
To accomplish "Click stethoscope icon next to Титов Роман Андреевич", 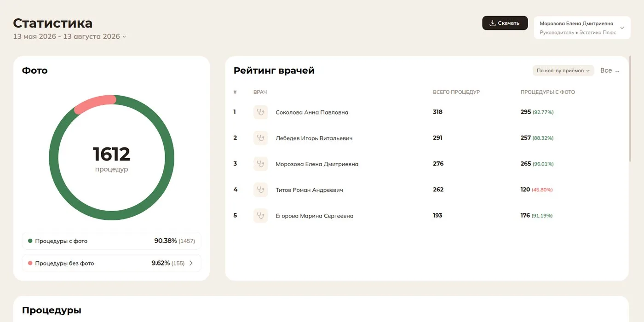I will [x=260, y=190].
